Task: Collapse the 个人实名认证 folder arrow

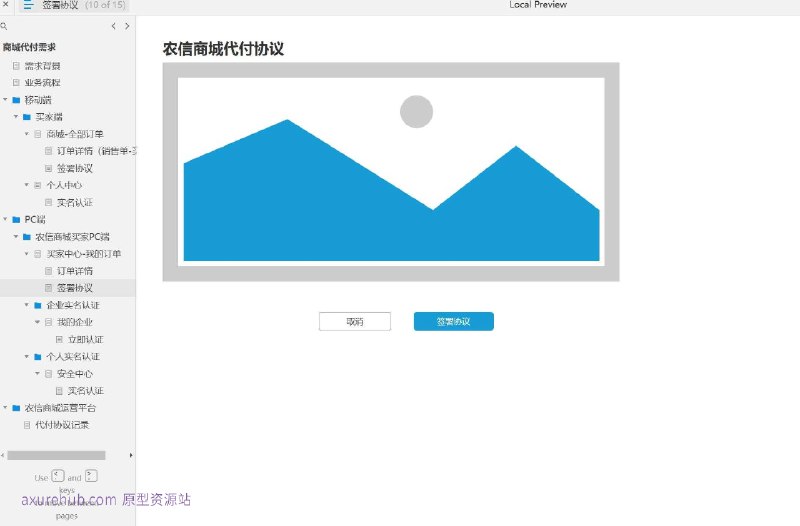Action: point(27,357)
